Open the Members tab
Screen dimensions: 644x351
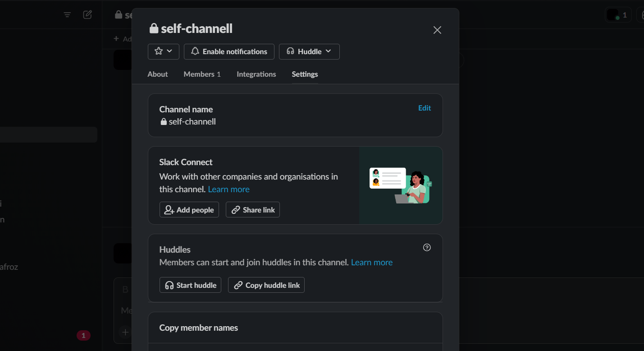tap(202, 74)
